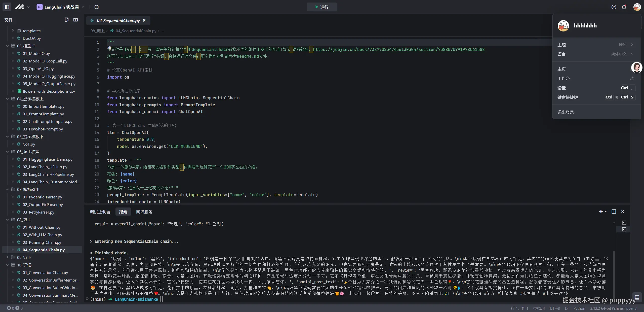The image size is (644, 312).
Task: Click the search magnifier icon
Action: (97, 7)
